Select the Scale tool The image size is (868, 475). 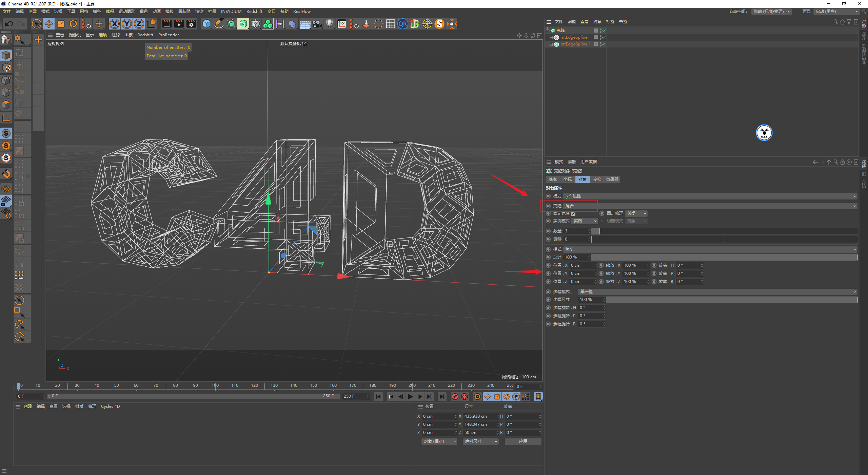61,24
